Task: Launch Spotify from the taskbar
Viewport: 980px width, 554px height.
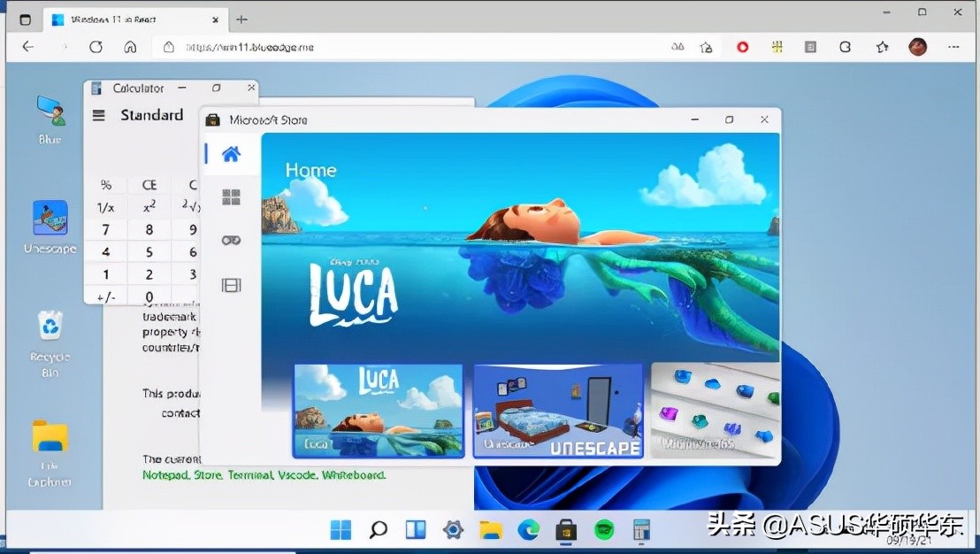Action: pyautogui.click(x=606, y=529)
